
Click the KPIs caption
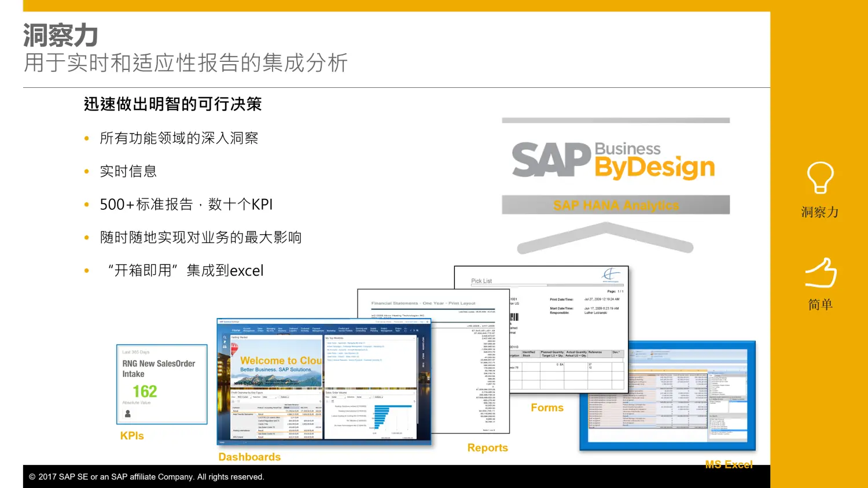(132, 436)
